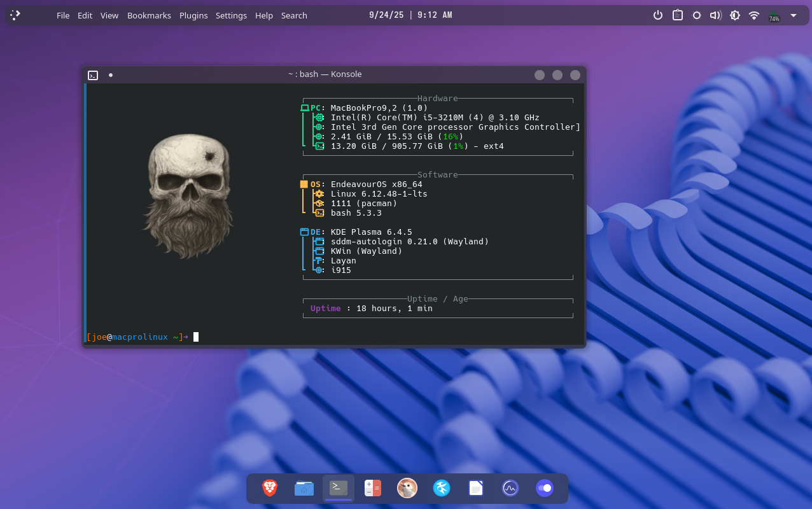Open the Konsole window menu icon in title bar
812x509 pixels.
click(93, 75)
